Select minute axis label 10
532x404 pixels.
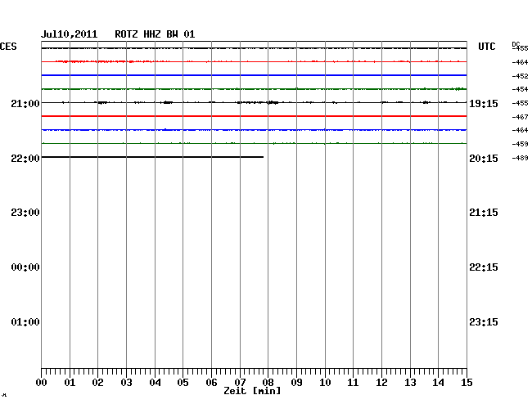(x=325, y=383)
